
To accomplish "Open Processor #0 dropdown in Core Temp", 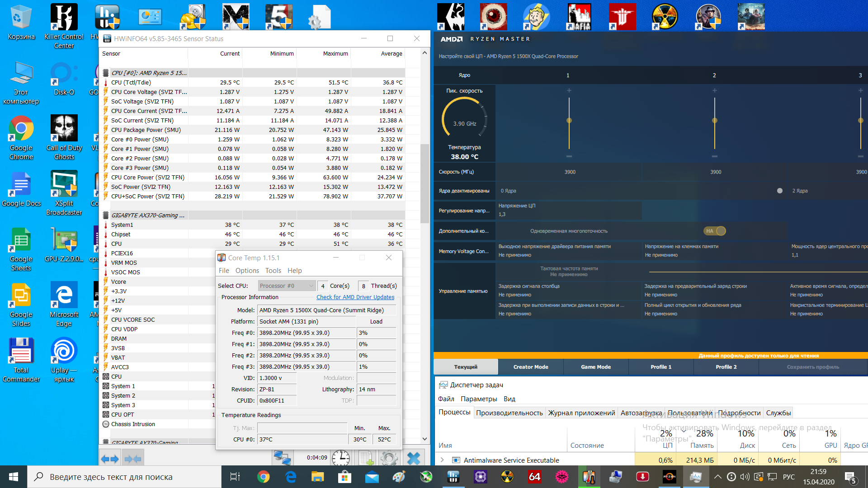I will (287, 286).
